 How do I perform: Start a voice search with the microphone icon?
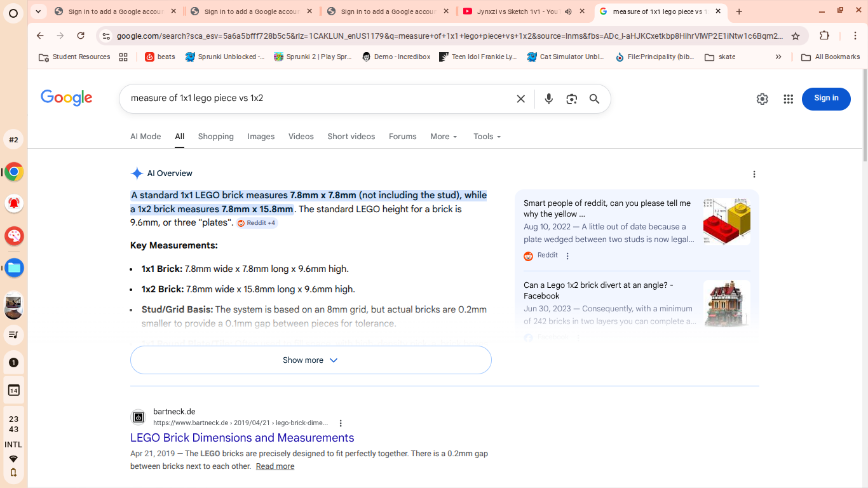549,98
